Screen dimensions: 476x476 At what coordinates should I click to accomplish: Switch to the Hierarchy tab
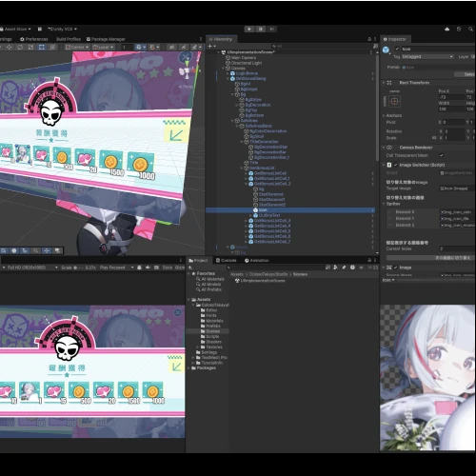tap(221, 39)
